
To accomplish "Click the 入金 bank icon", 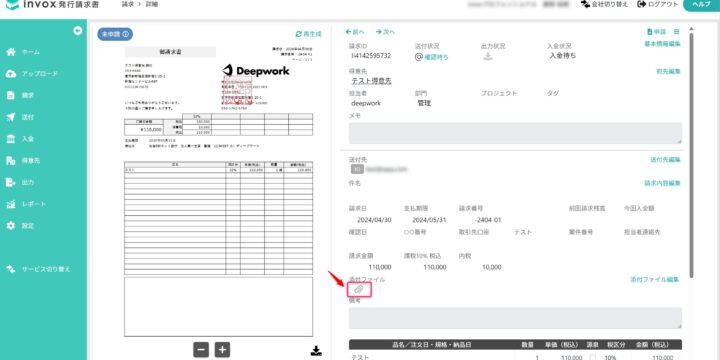I will point(11,139).
